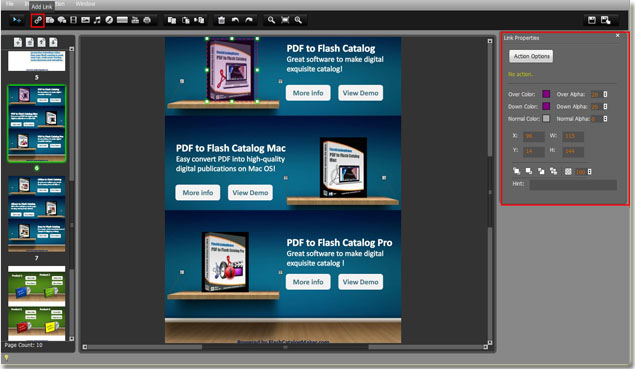Pick the Normal Color swatch

[x=546, y=118]
